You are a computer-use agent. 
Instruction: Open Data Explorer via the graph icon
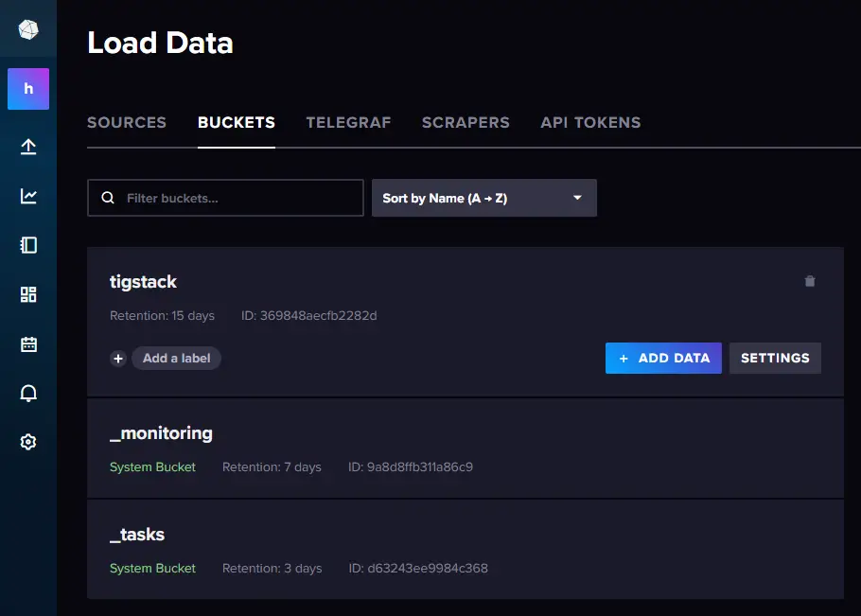28,196
